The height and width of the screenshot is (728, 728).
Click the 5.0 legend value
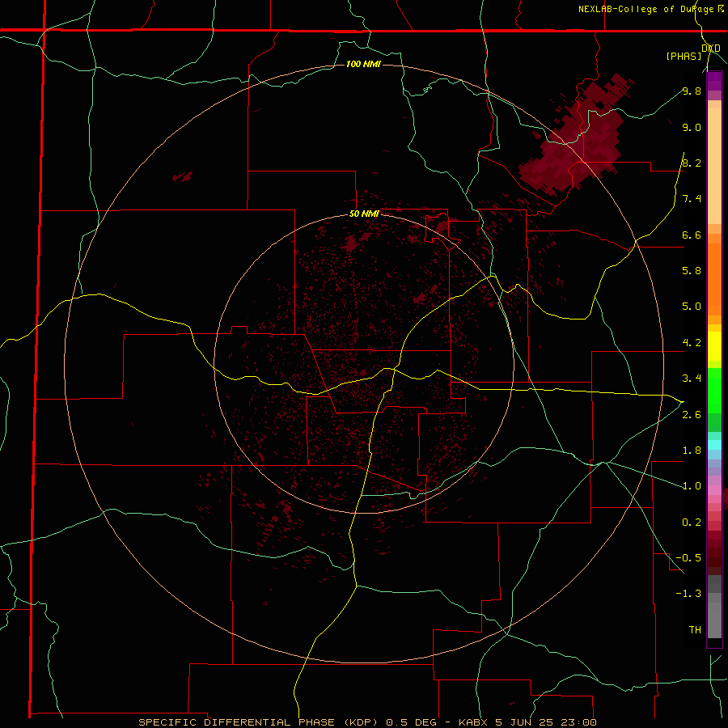point(692,307)
